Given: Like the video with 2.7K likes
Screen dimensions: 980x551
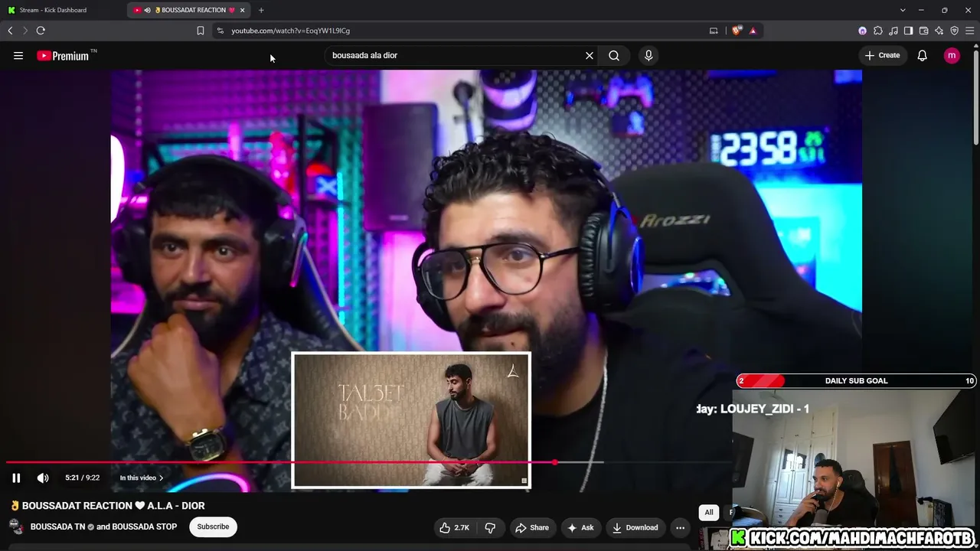Looking at the screenshot, I should (x=454, y=527).
